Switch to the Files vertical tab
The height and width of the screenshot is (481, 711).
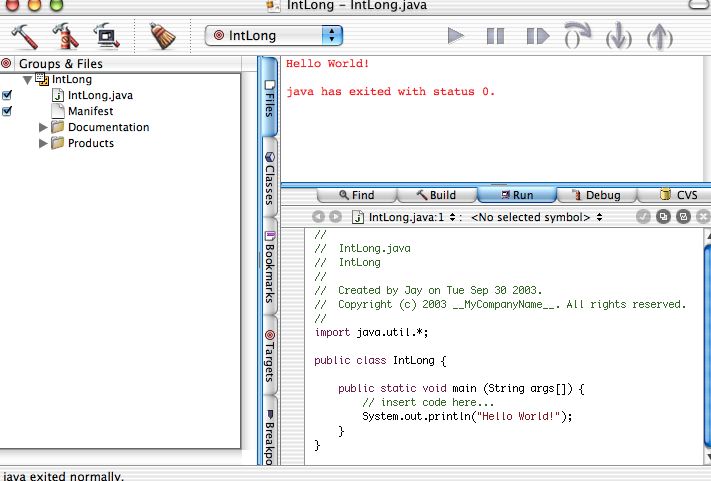269,97
